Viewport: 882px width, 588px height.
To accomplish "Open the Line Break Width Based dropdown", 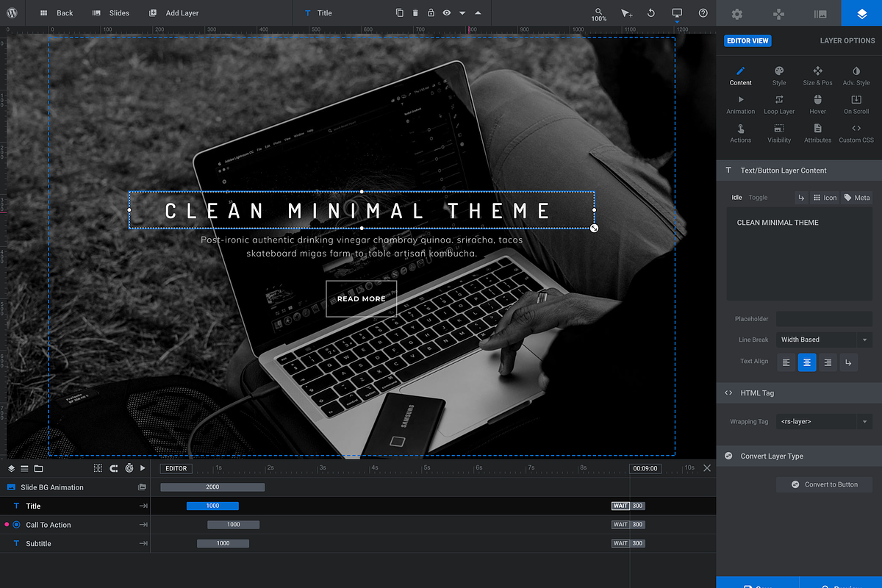I will (x=824, y=340).
